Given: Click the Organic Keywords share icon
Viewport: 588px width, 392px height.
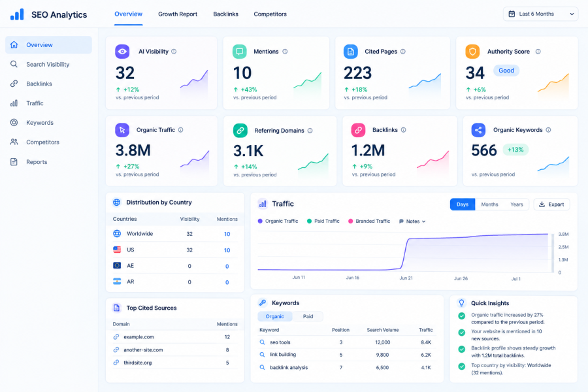Looking at the screenshot, I should (478, 130).
